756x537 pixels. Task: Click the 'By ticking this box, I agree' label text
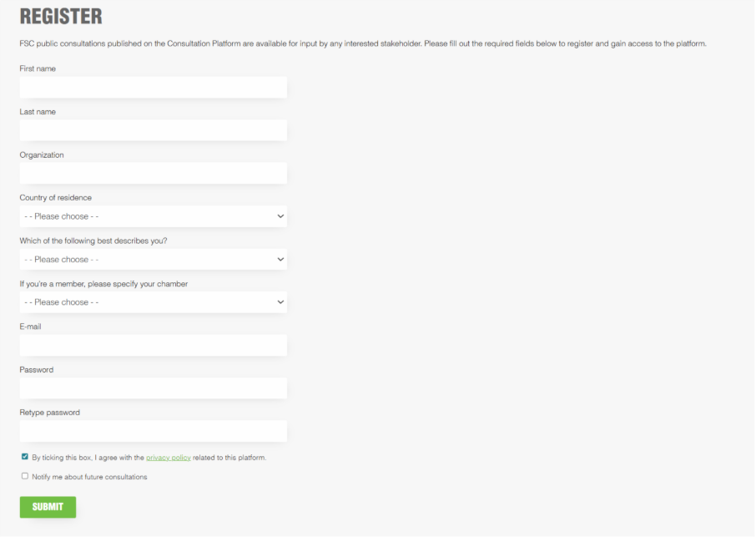88,458
